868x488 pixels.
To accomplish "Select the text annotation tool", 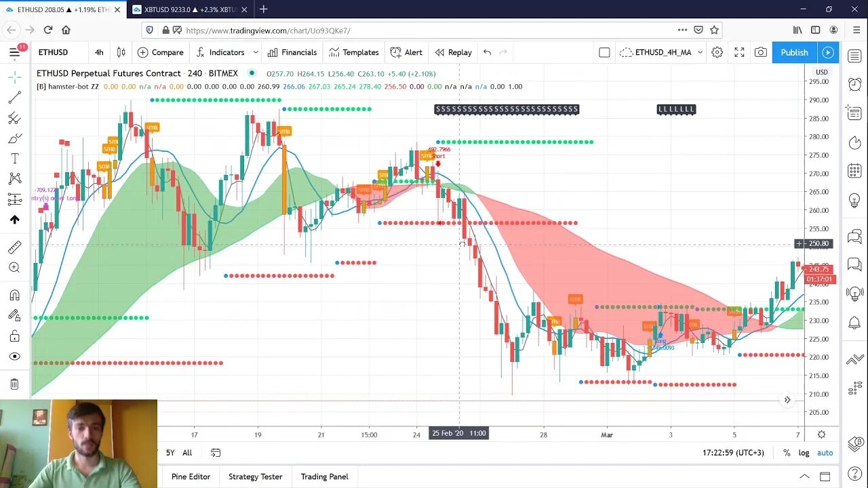I will click(x=14, y=159).
